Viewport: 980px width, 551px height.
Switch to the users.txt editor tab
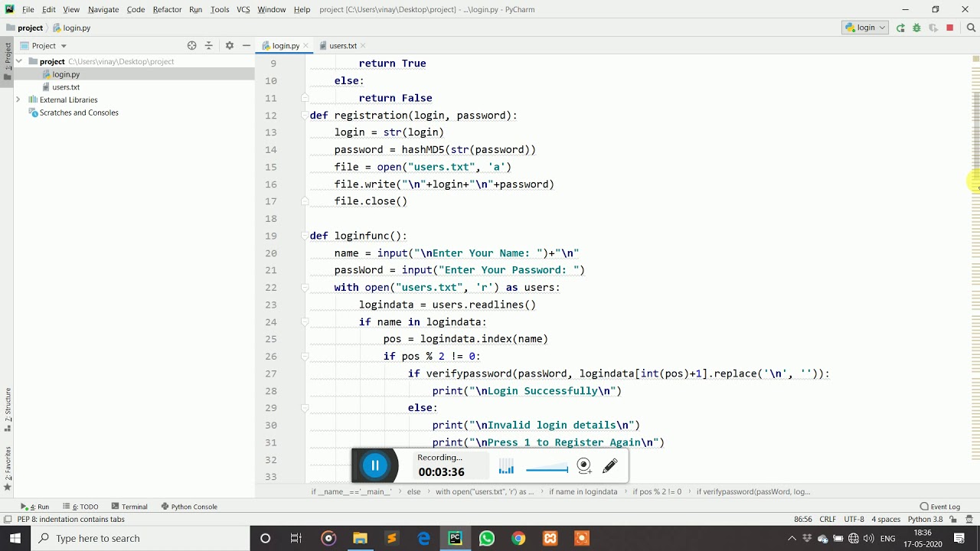(343, 46)
